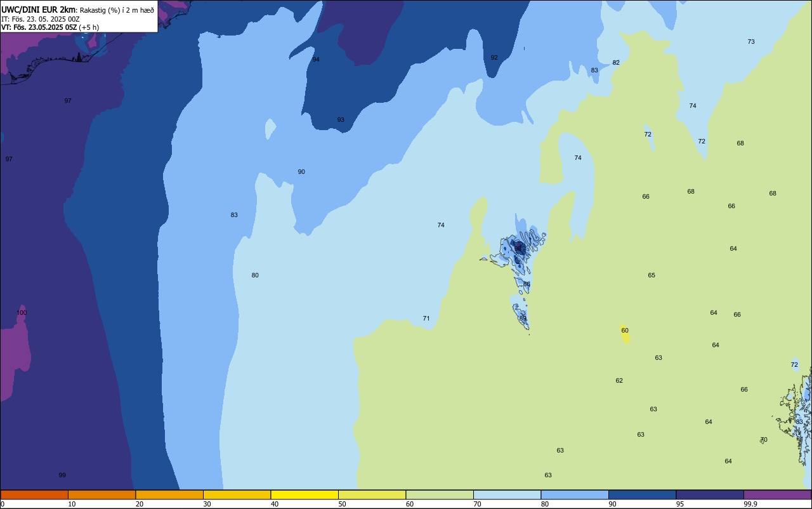The image size is (812, 509).
Task: Select the 10–20 orange legend swatch
Action: (x=101, y=494)
